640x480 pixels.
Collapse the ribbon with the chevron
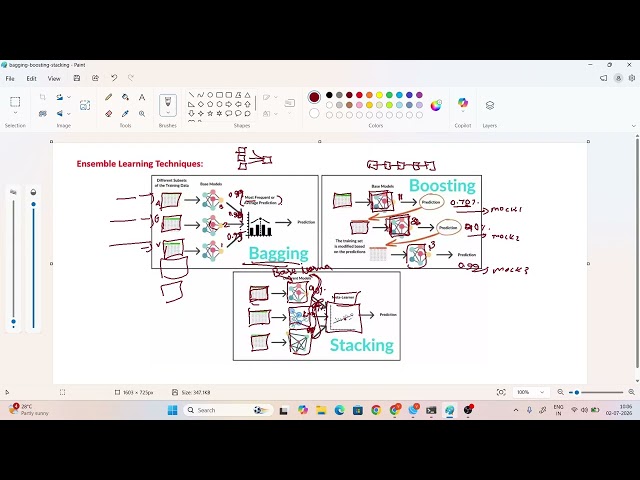coord(633,126)
